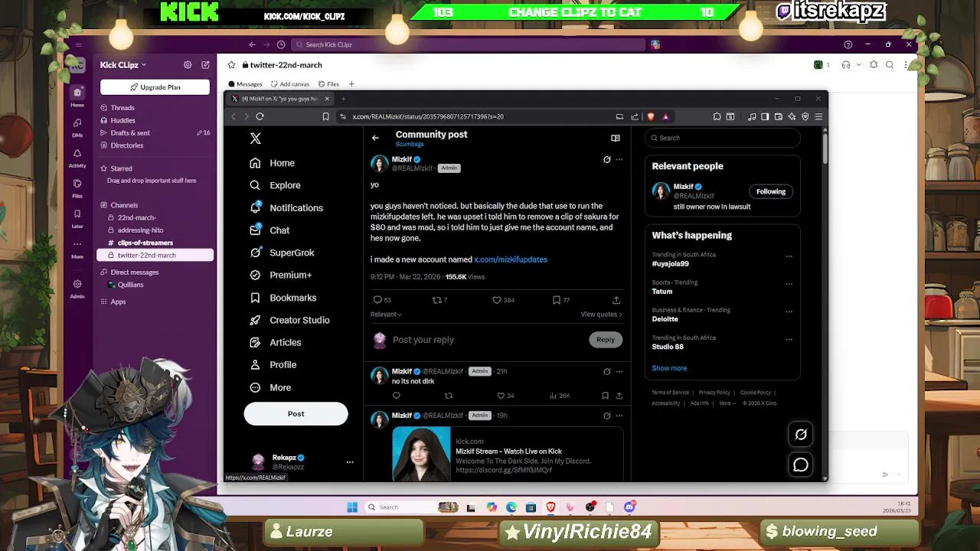Open the Grok icon on Mizkif's main post
Image resolution: width=980 pixels, height=551 pixels.
click(x=606, y=160)
